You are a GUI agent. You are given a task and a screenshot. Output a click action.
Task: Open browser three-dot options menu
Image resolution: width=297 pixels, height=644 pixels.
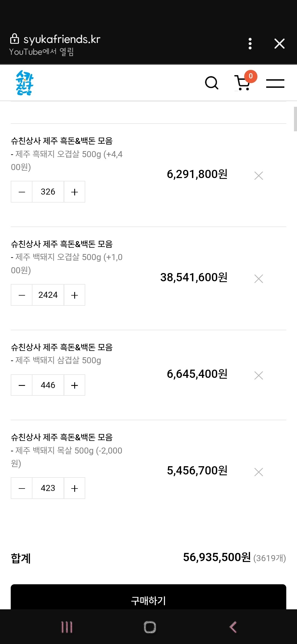[250, 44]
